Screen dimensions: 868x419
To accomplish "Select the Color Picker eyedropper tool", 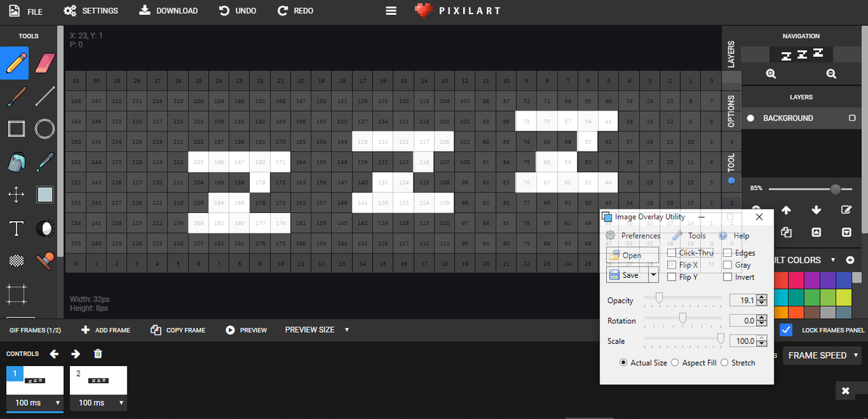I will [x=45, y=162].
